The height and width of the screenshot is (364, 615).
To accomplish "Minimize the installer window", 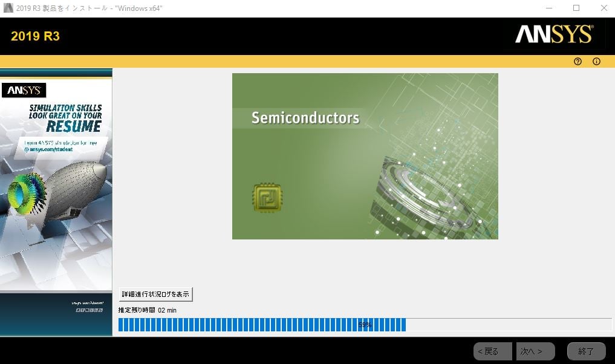I will coord(549,8).
